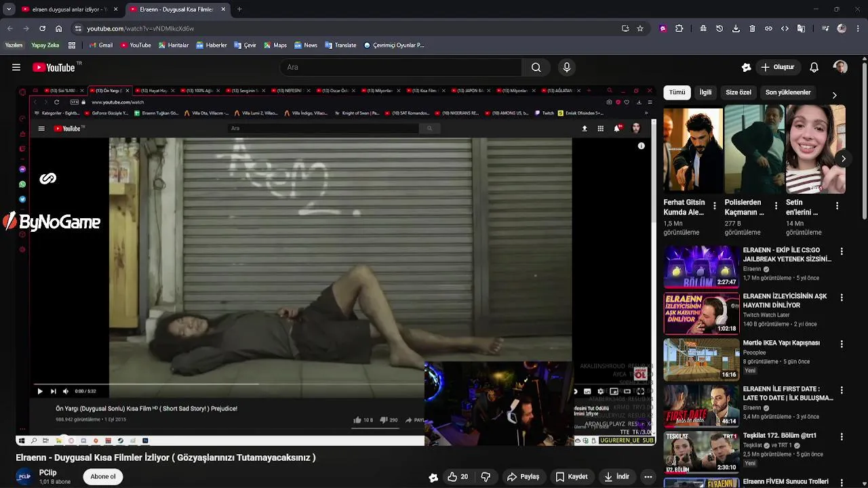The height and width of the screenshot is (488, 868).
Task: Select the Son yüklenenler filter chip
Action: [x=788, y=92]
